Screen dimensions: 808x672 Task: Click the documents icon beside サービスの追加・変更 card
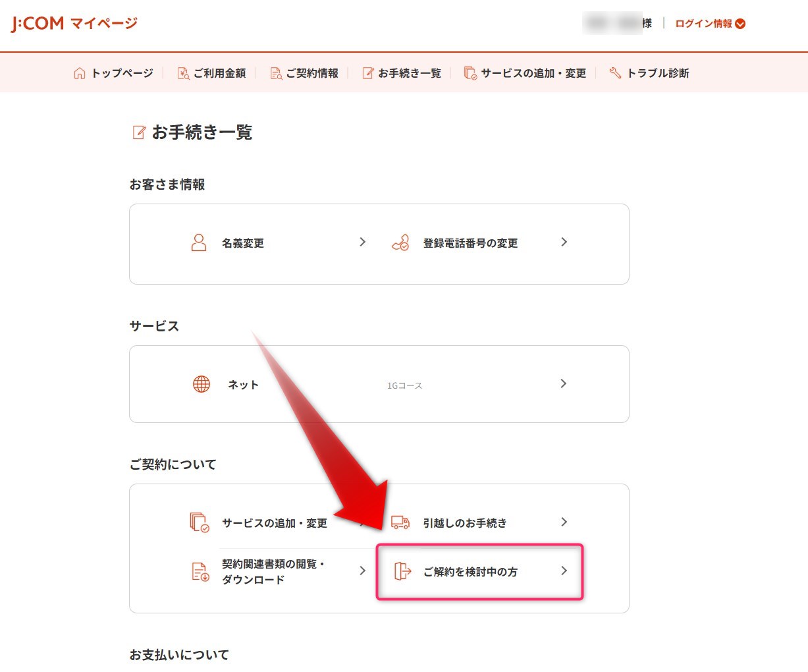199,522
